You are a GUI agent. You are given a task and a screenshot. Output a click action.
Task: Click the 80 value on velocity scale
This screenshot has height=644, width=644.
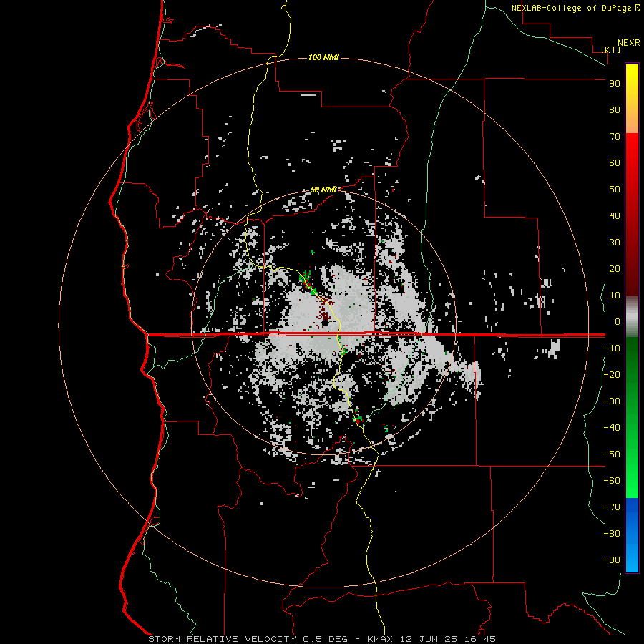(x=615, y=109)
